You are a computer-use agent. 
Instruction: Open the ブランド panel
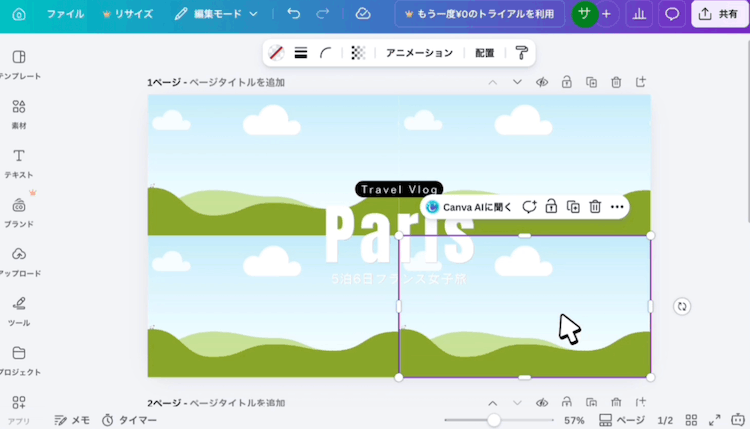point(19,213)
